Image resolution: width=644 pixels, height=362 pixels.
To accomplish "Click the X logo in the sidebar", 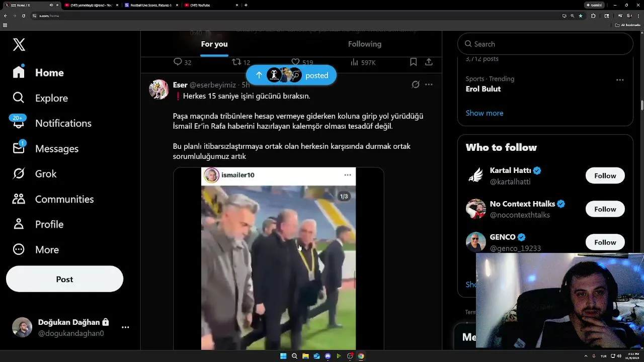I will point(19,44).
